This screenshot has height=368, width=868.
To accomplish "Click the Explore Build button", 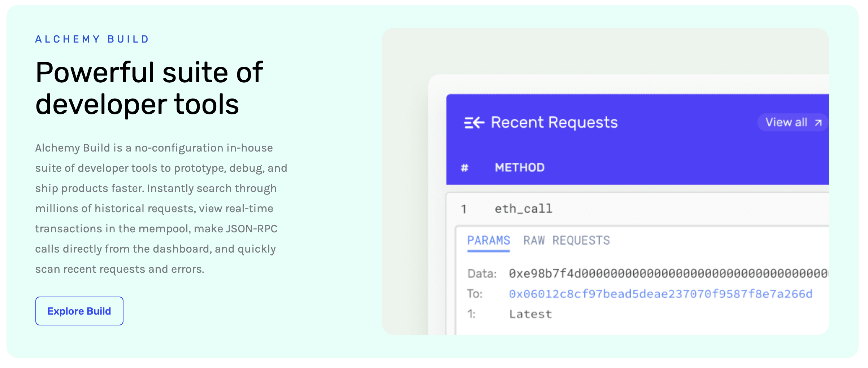I will coord(79,311).
